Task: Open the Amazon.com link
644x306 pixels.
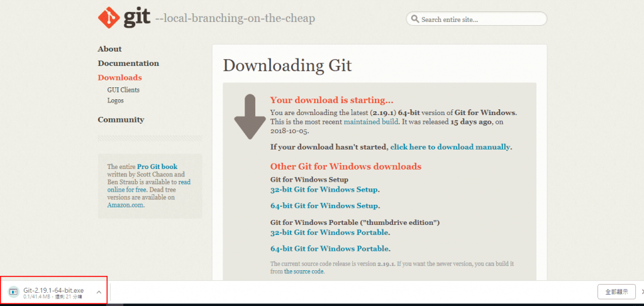Action: 125,205
